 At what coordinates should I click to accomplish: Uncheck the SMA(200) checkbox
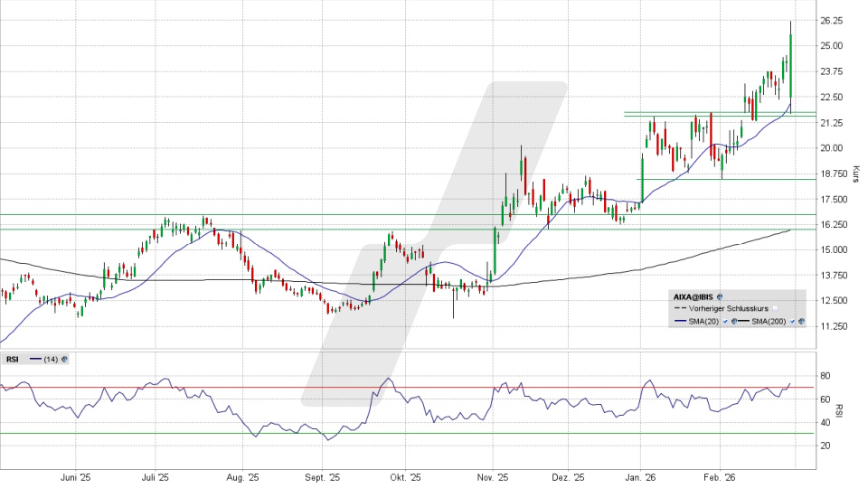click(x=791, y=322)
